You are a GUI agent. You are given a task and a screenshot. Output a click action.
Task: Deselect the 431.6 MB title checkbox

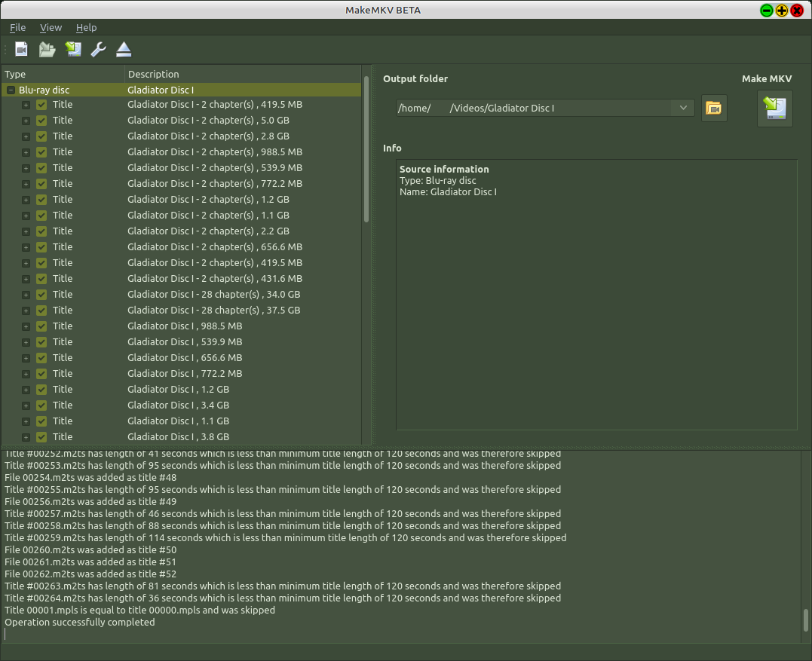pyautogui.click(x=41, y=279)
